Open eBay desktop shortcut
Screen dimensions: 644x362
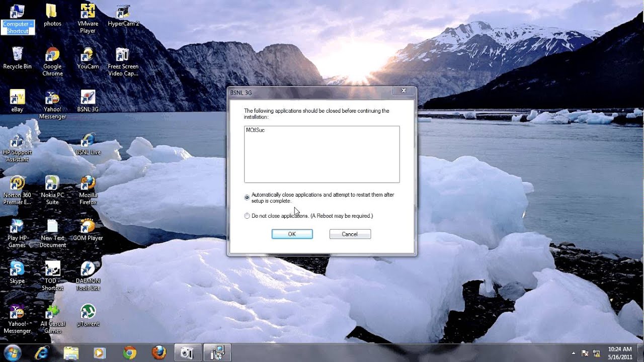[17, 101]
